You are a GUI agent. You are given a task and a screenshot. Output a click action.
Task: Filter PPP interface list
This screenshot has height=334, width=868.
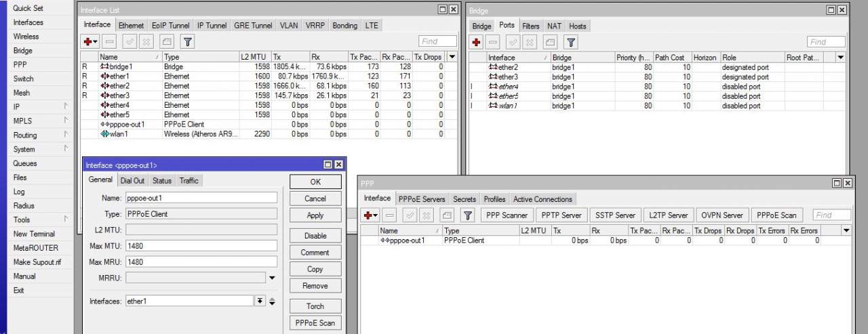tap(467, 215)
